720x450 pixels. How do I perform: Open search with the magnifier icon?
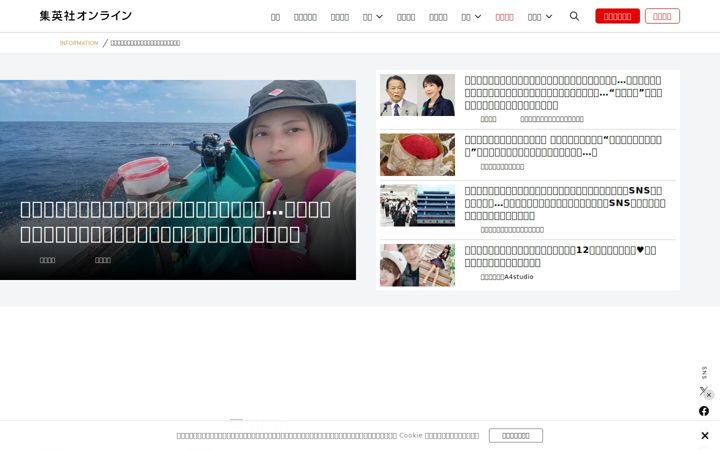click(574, 16)
